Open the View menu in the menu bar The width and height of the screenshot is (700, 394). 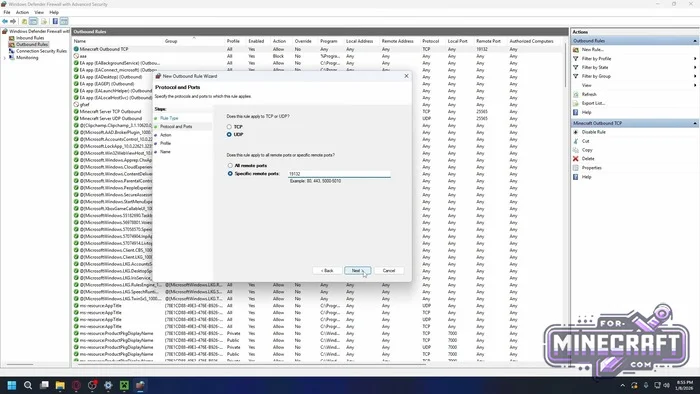point(39,12)
